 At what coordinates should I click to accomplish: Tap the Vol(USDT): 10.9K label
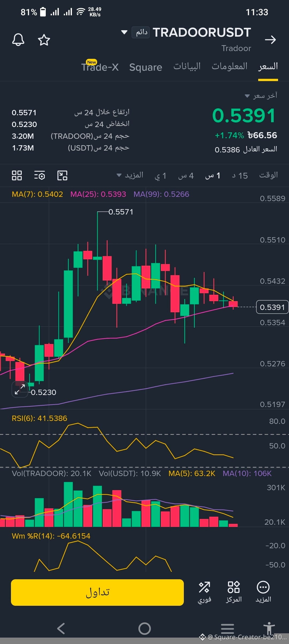[130, 473]
